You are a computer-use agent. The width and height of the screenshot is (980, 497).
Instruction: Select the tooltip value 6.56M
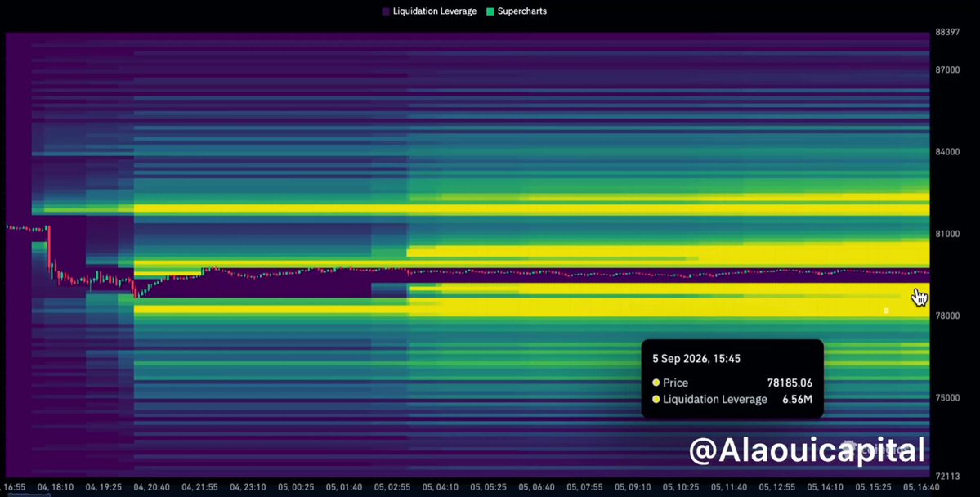(797, 400)
